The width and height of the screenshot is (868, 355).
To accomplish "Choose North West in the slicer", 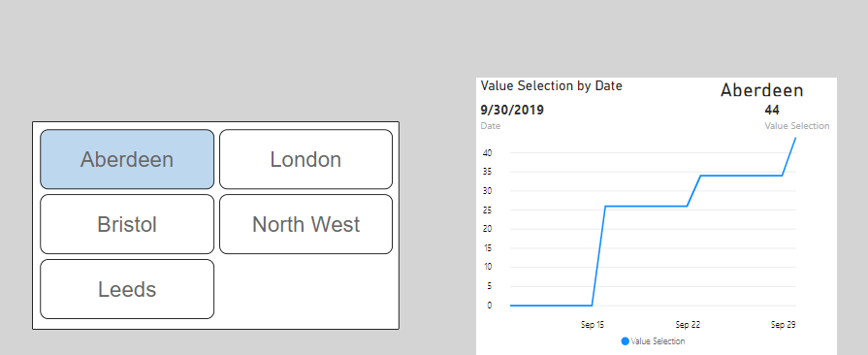I will pyautogui.click(x=305, y=224).
